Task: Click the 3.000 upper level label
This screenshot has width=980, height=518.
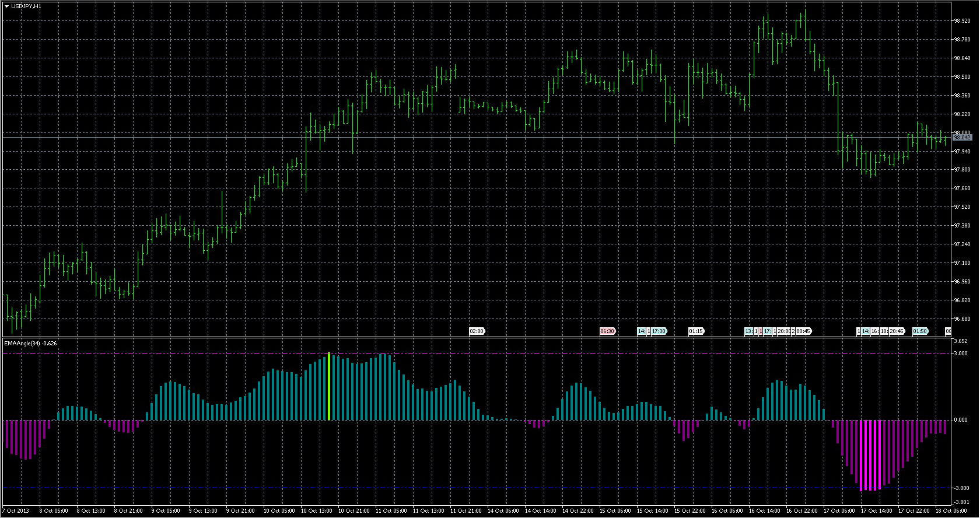Action: click(x=960, y=353)
